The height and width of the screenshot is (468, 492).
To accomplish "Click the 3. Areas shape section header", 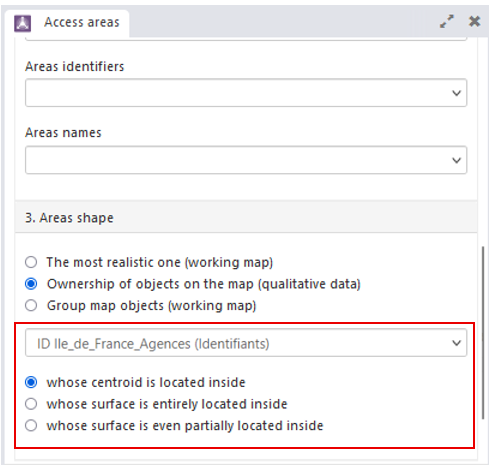I will coord(246,218).
